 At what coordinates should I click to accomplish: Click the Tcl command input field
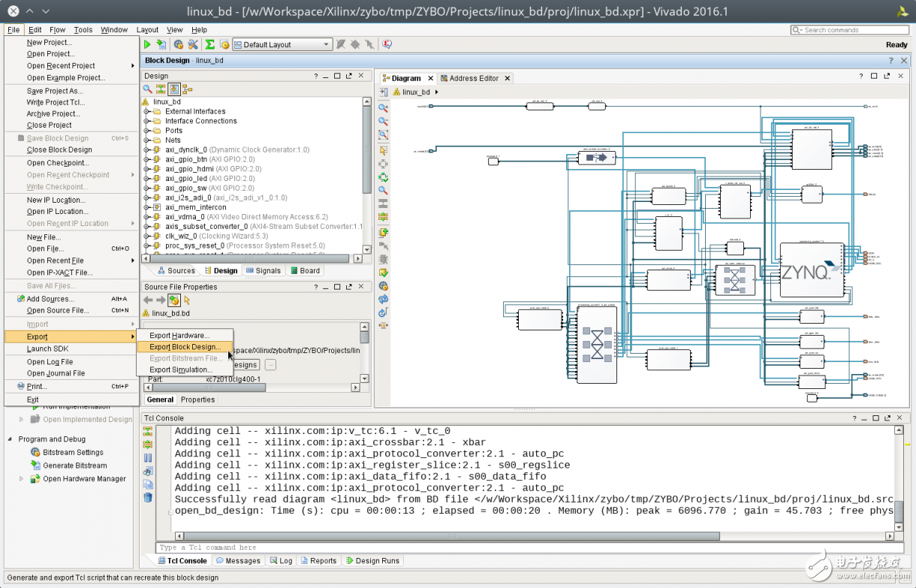click(x=526, y=547)
